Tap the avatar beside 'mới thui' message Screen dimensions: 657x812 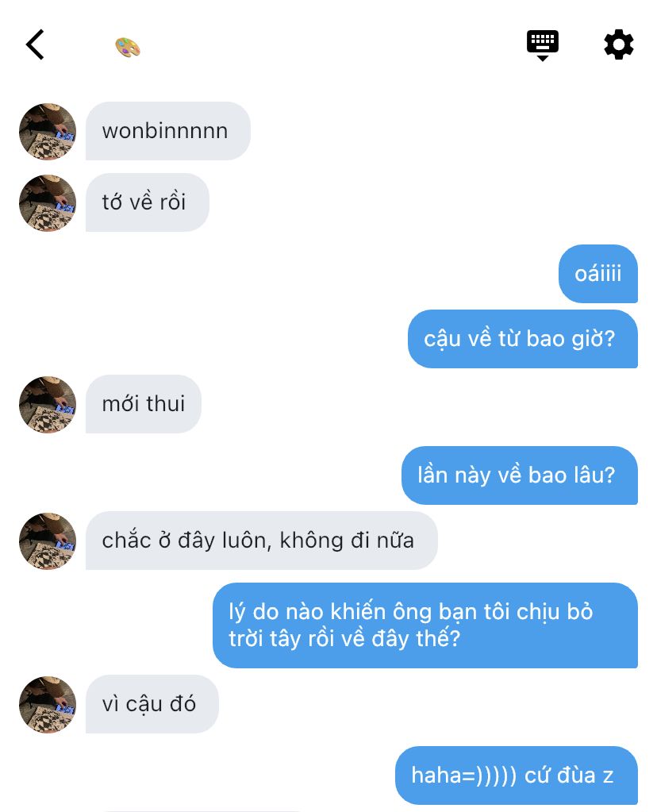tap(48, 405)
